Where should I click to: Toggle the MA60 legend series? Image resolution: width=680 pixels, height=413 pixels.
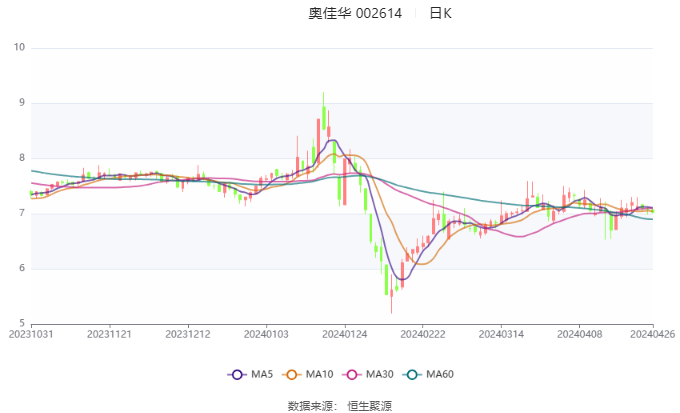pyautogui.click(x=428, y=374)
